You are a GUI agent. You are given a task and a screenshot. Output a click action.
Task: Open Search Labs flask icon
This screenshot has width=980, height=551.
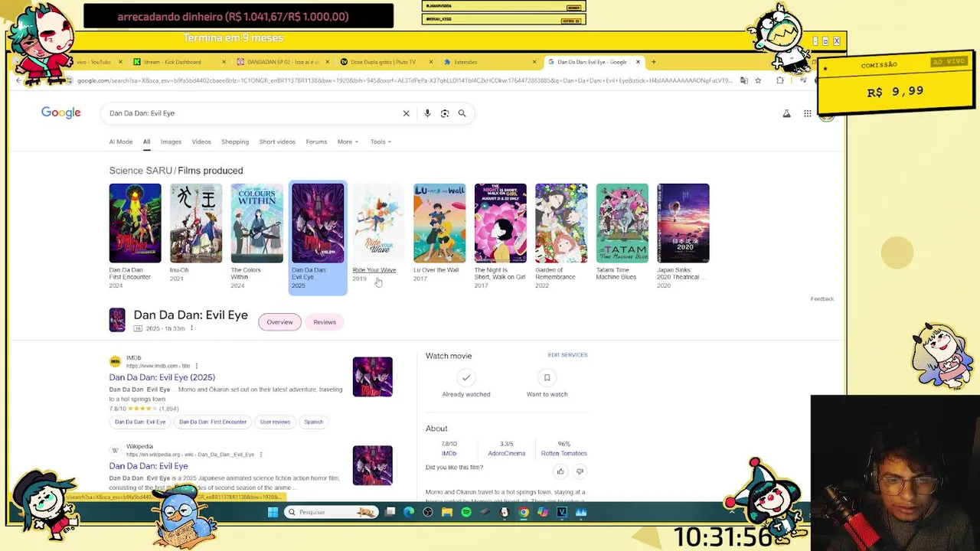(786, 114)
